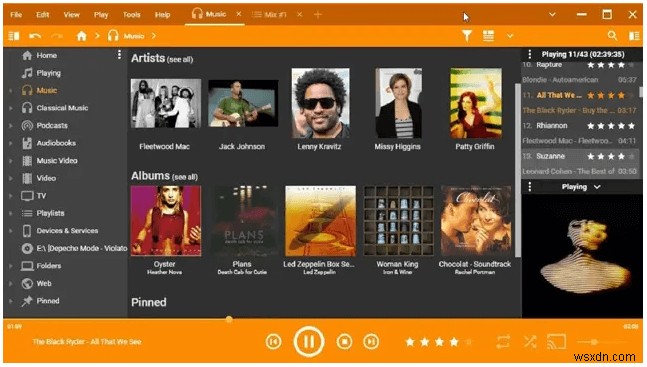Open the Oyster album cover

coord(166,221)
